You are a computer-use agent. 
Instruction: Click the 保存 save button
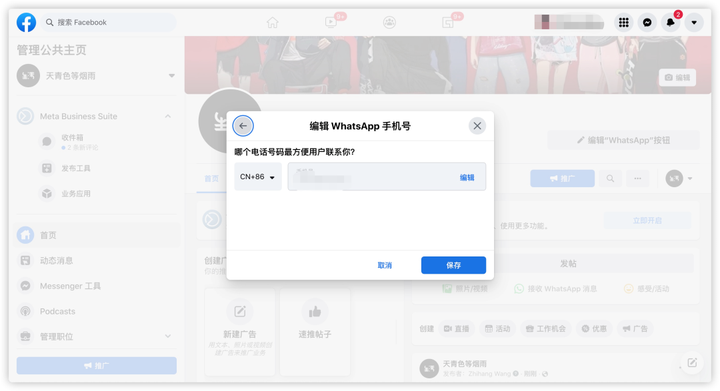[453, 265]
